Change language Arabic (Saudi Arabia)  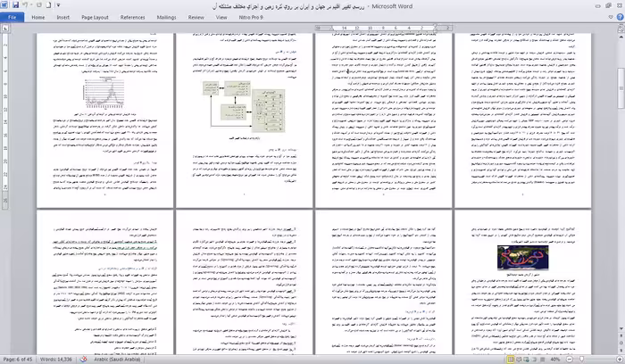click(x=117, y=360)
